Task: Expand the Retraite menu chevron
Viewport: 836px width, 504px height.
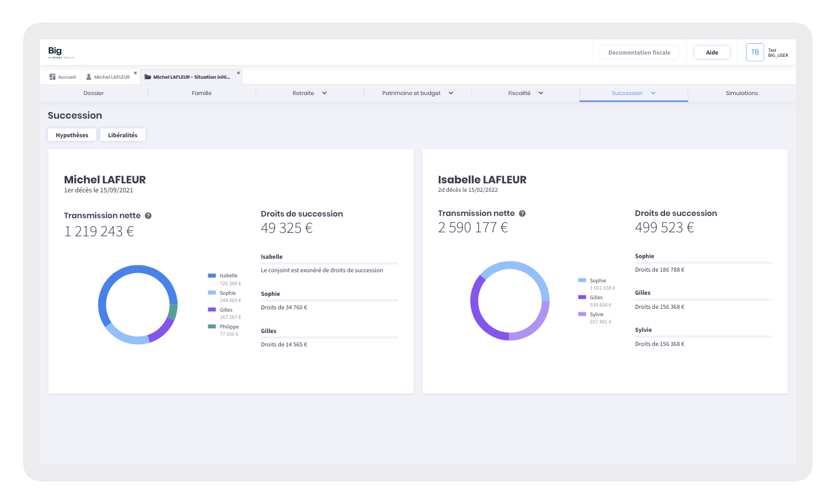Action: 325,93
